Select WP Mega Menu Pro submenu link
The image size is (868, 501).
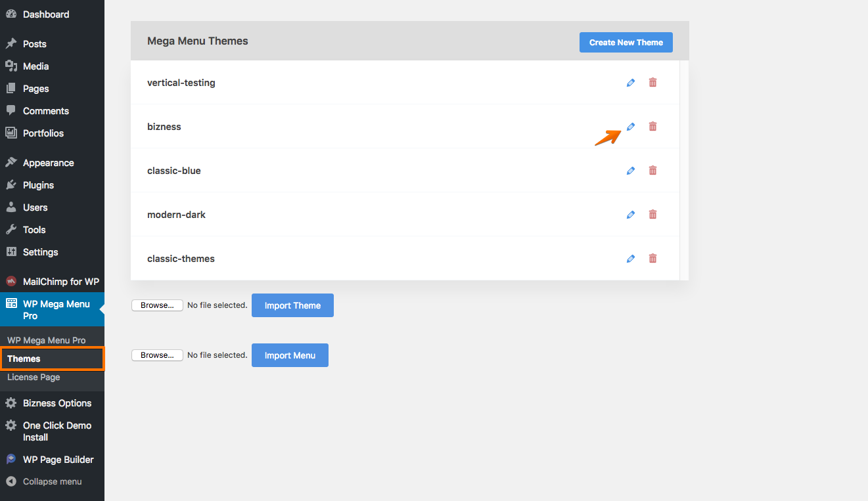tap(47, 340)
